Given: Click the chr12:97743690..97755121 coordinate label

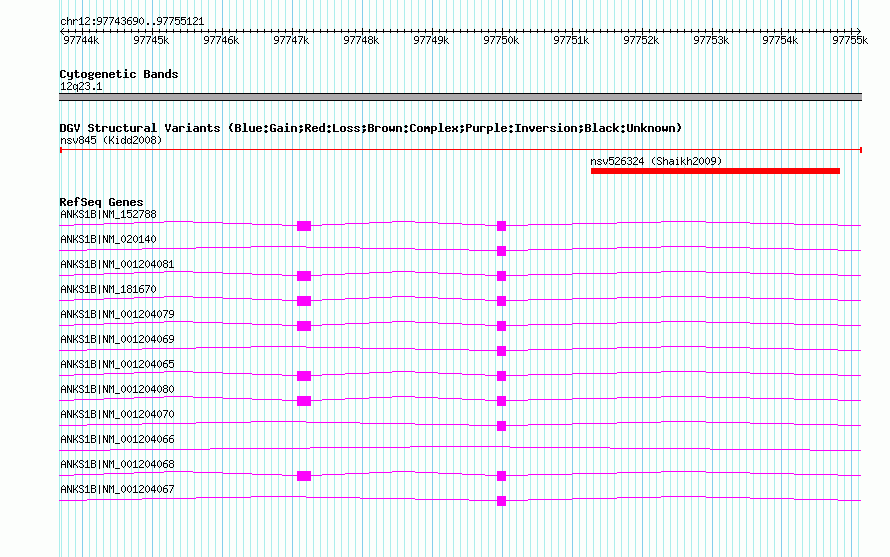Looking at the screenshot, I should pyautogui.click(x=132, y=22).
